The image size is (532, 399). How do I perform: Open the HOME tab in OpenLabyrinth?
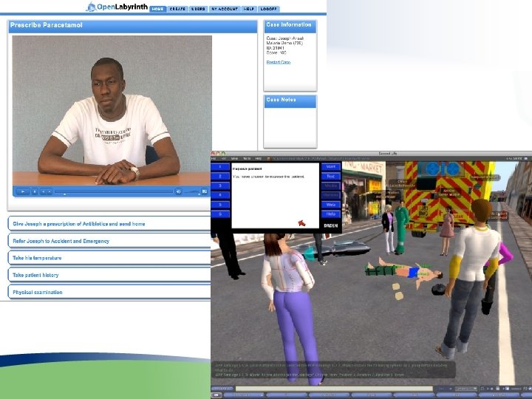coord(157,9)
